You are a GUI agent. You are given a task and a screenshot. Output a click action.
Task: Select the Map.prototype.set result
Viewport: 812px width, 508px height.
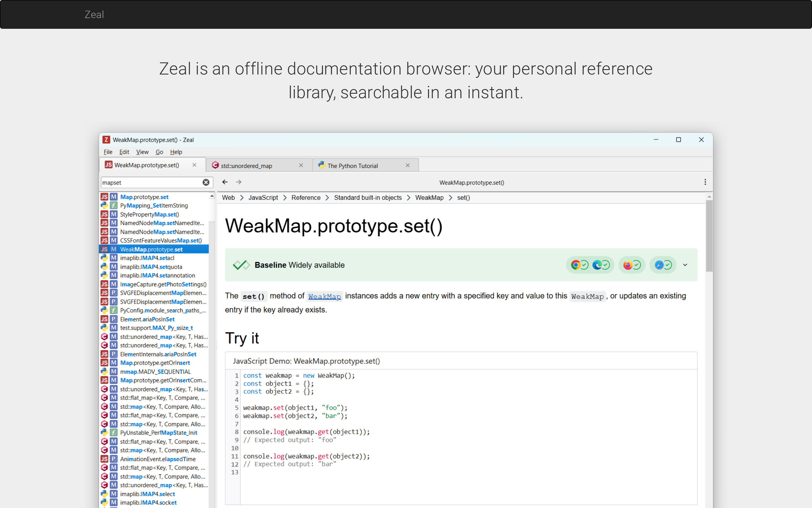coord(154,197)
